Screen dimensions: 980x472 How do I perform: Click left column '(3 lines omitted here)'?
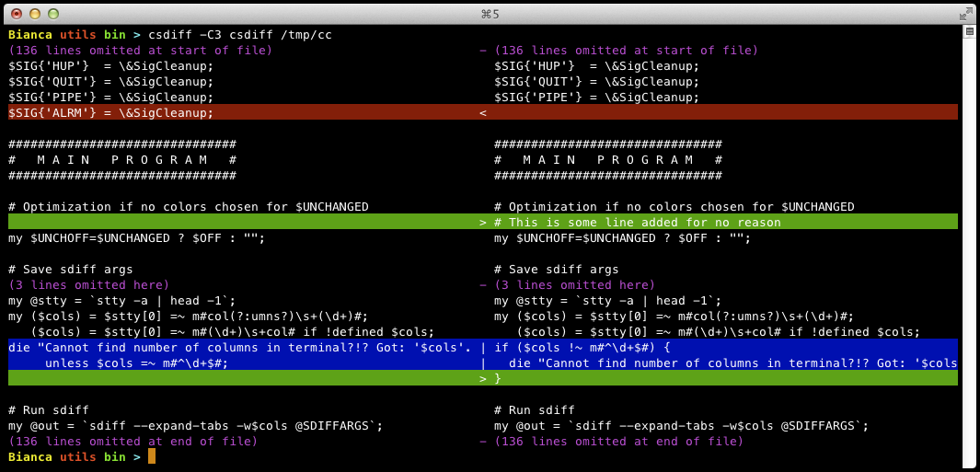coord(88,285)
